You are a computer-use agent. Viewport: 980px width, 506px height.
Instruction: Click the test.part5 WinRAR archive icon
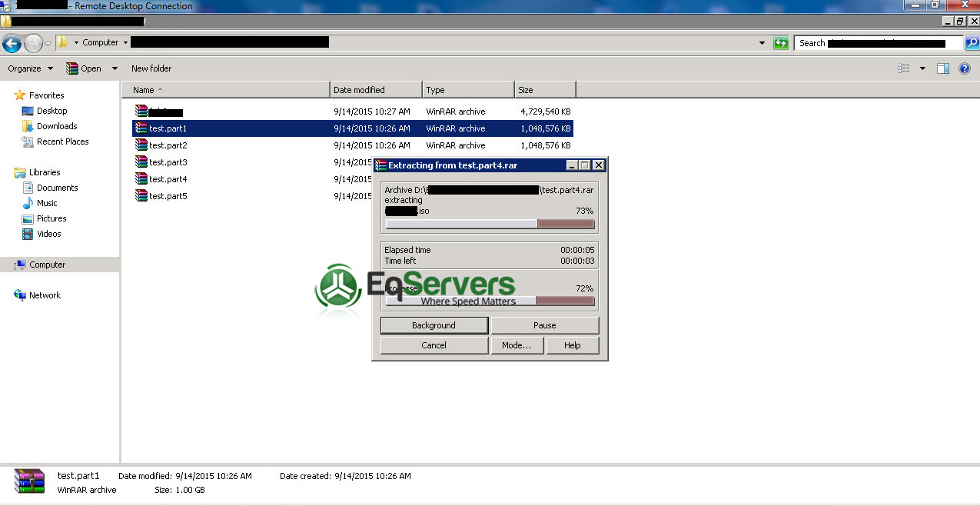click(141, 196)
